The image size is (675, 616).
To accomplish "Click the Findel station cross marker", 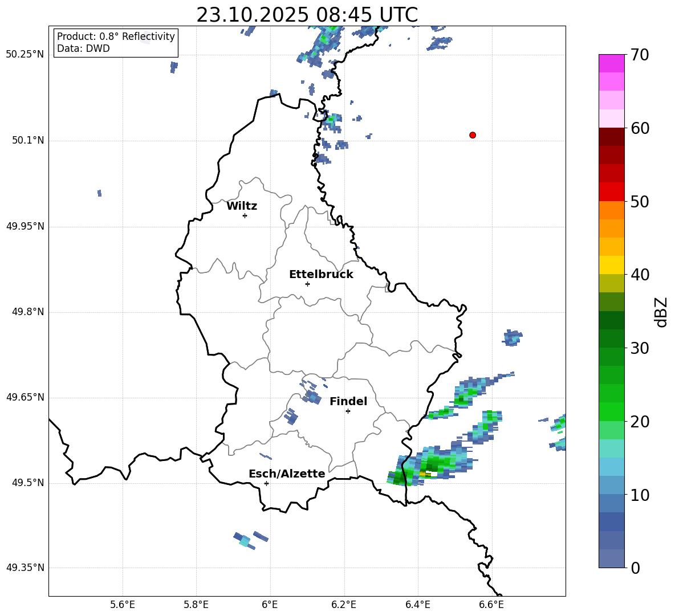I will (348, 411).
